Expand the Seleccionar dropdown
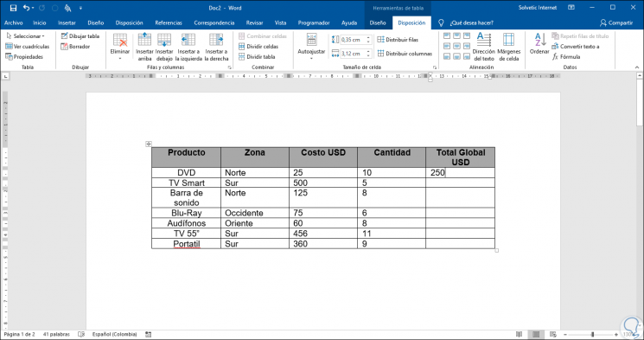 coord(25,36)
